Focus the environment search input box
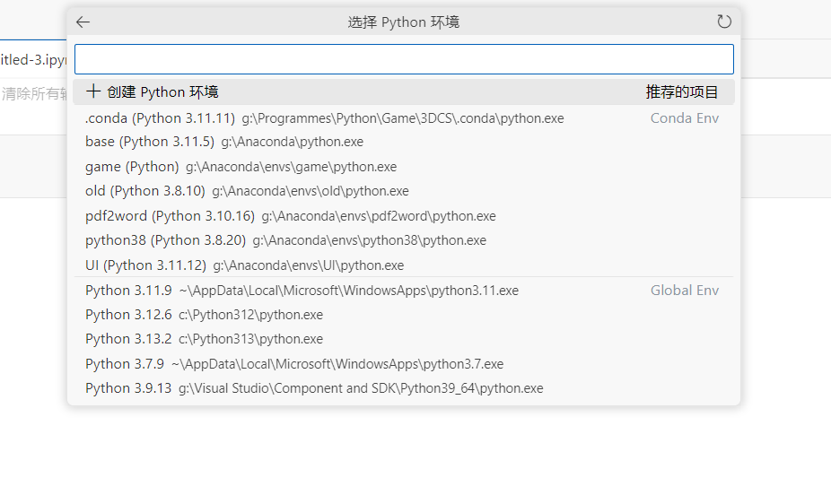This screenshot has height=504, width=831. point(404,59)
